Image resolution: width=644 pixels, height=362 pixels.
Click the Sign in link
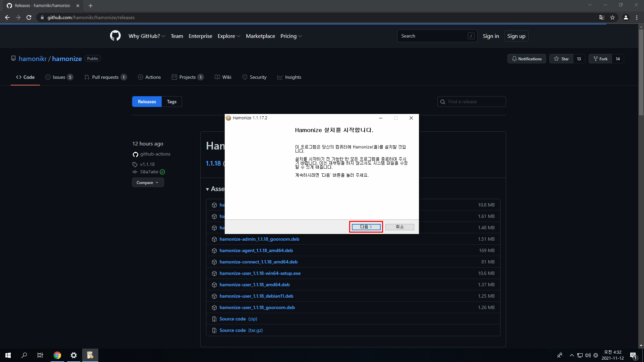coord(491,36)
